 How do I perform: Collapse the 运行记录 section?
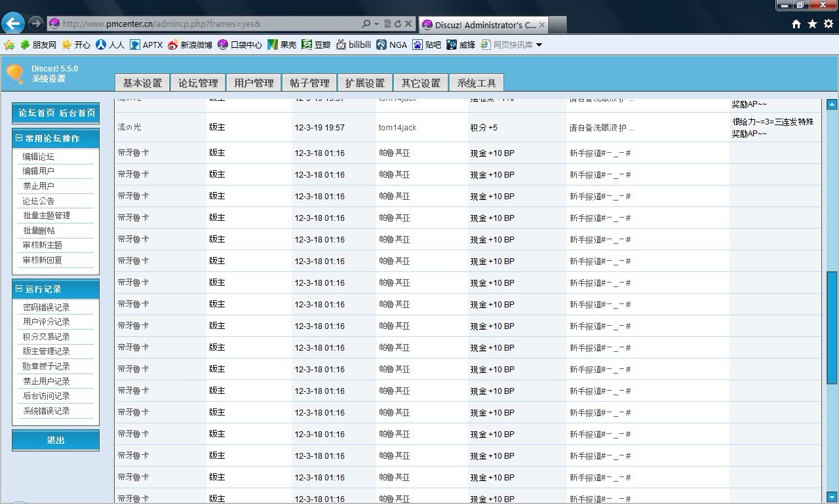tap(19, 288)
